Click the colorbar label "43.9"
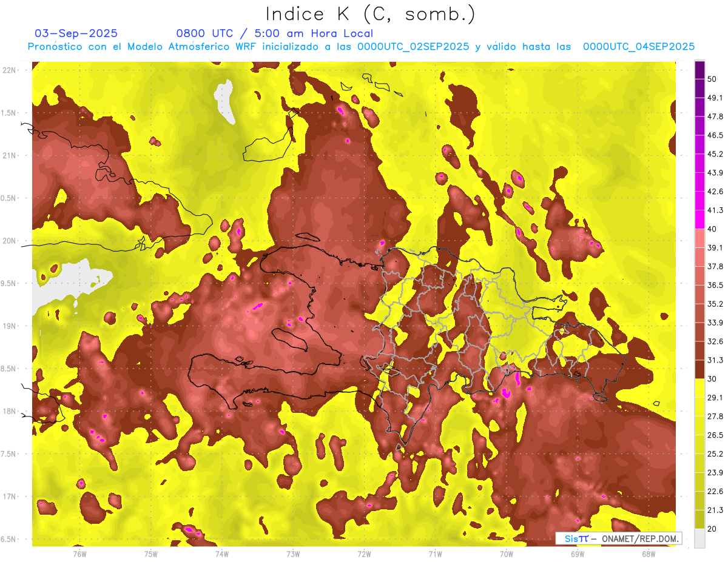The width and height of the screenshot is (728, 562). pyautogui.click(x=715, y=173)
